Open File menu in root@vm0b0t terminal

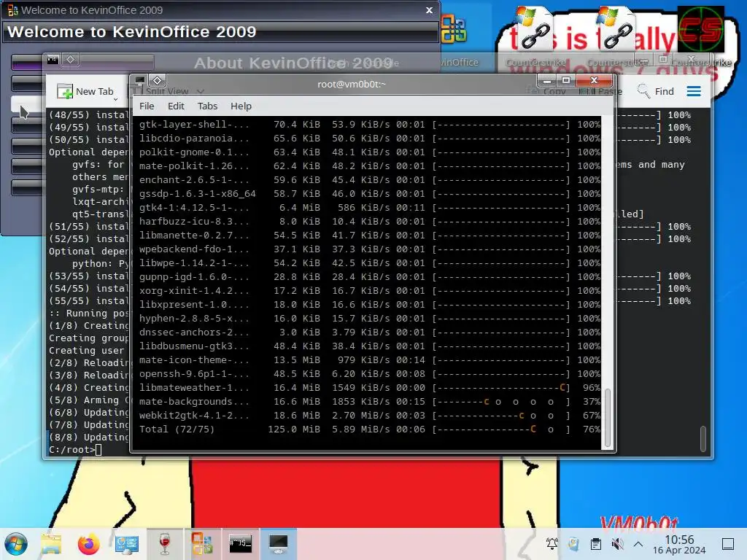147,106
